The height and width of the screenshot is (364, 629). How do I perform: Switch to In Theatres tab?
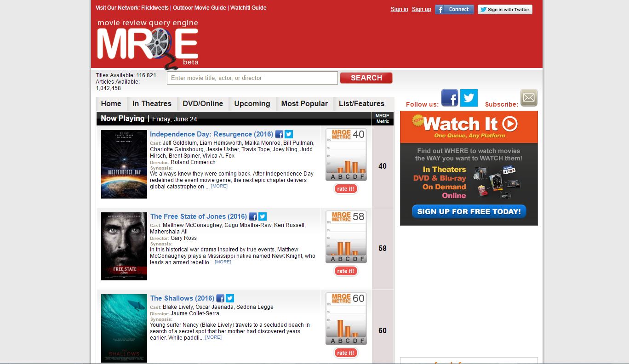[152, 104]
